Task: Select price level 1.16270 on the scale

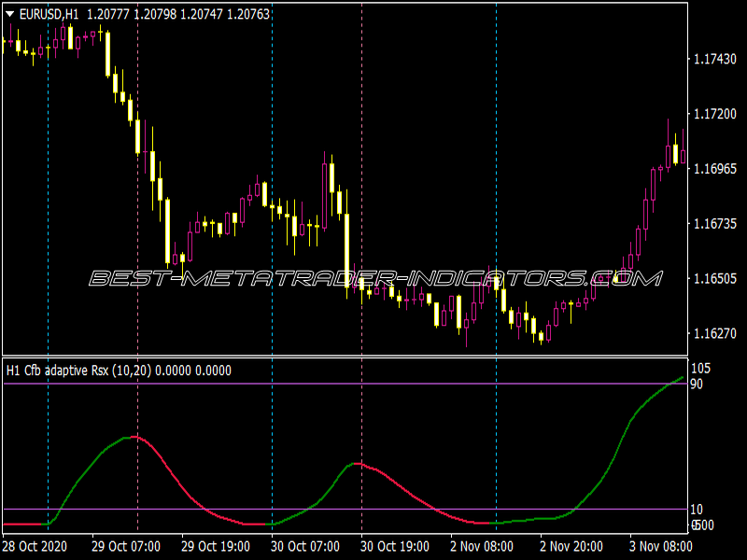Action: [x=715, y=333]
